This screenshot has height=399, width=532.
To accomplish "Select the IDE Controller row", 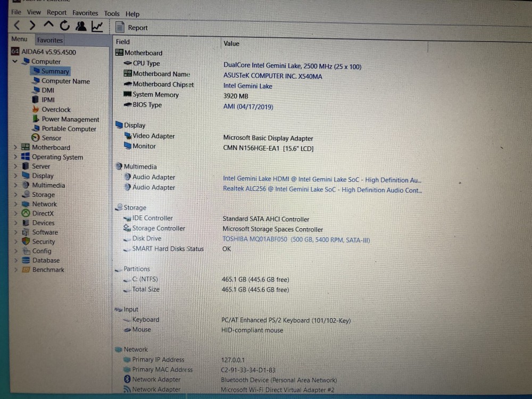I will coord(216,219).
